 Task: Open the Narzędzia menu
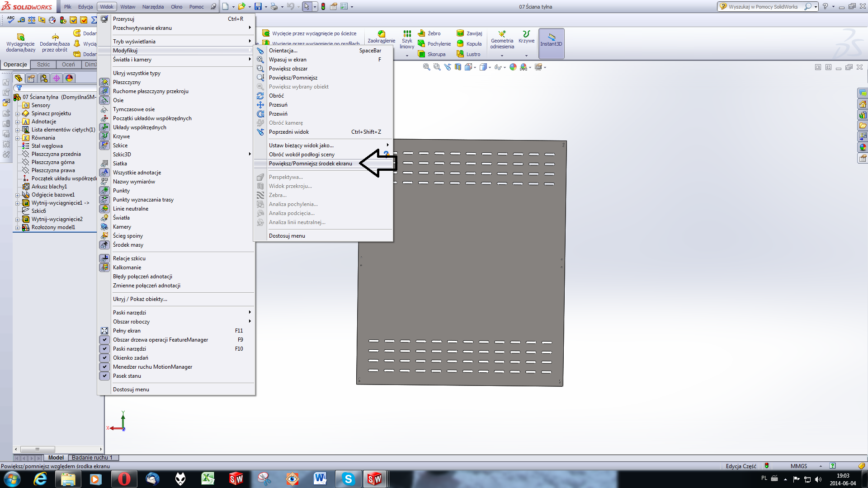point(153,7)
